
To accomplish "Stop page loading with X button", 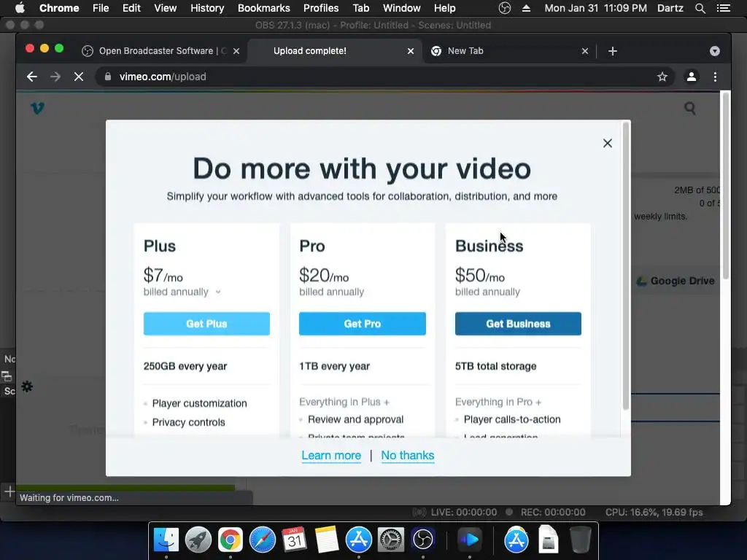I will coord(79,77).
